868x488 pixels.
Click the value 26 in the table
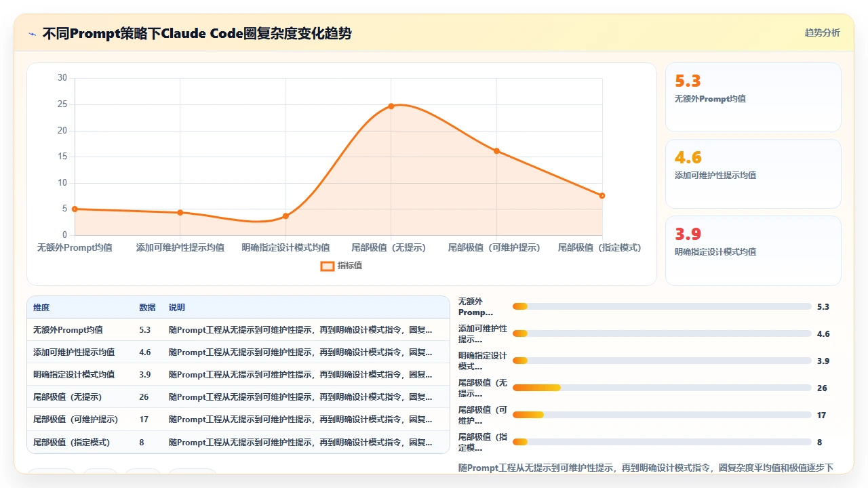(144, 397)
